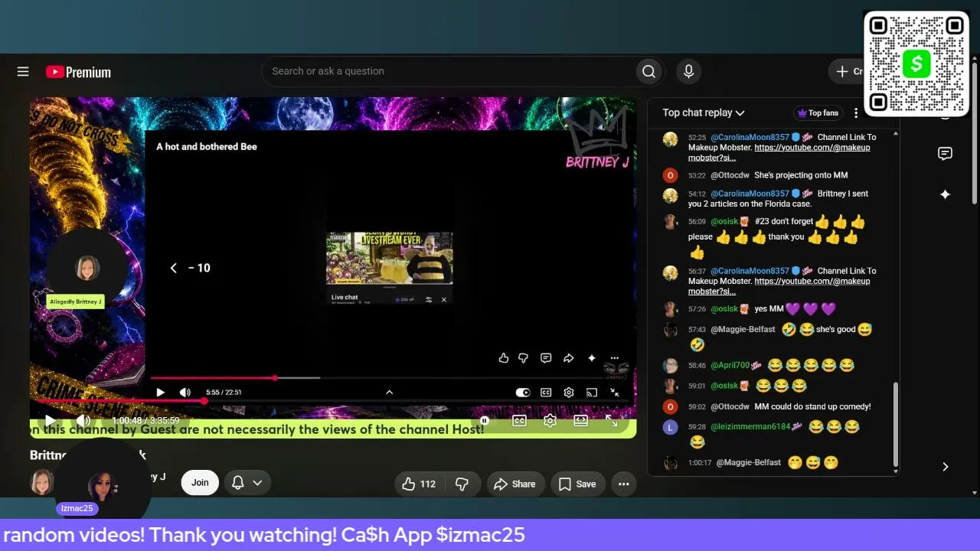The height and width of the screenshot is (551, 980).
Task: Click the back chevron beside -10
Action: click(x=174, y=268)
